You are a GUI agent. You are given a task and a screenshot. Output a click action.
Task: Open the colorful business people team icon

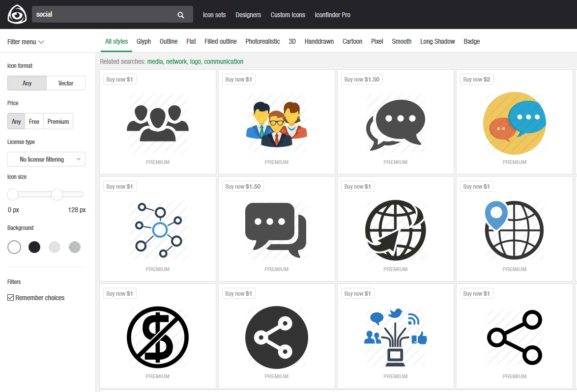click(276, 124)
